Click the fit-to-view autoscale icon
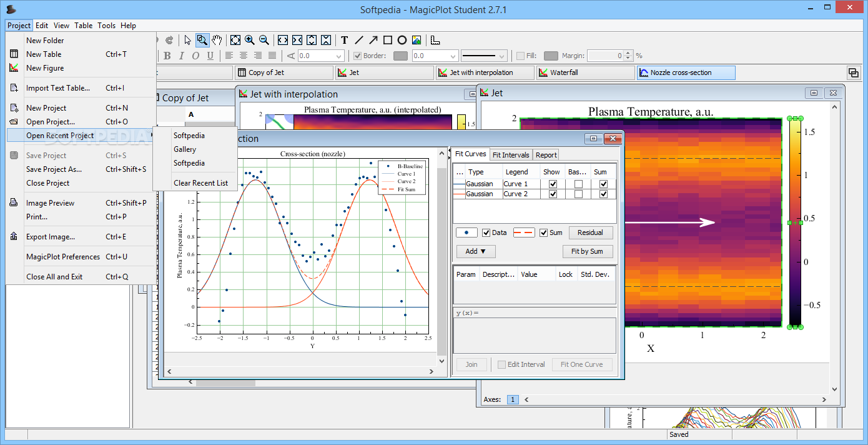This screenshot has width=868, height=445. (235, 40)
